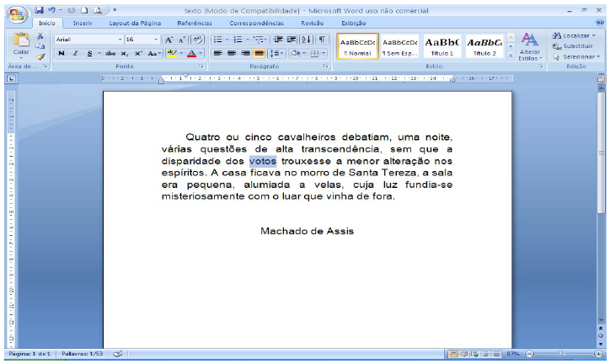Open line spacing dropdown

pyautogui.click(x=276, y=54)
